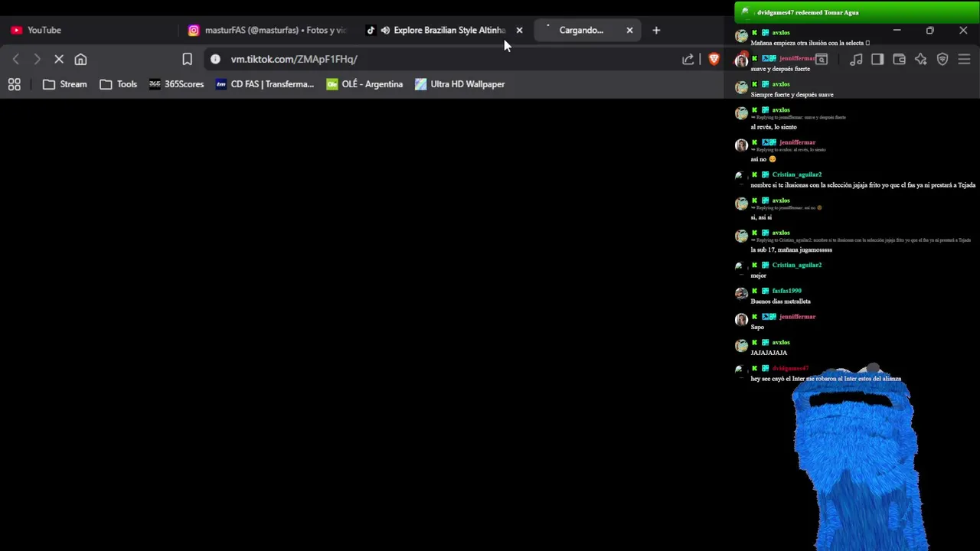Go forward to next page
Screen dimensions: 980x551
[37, 59]
